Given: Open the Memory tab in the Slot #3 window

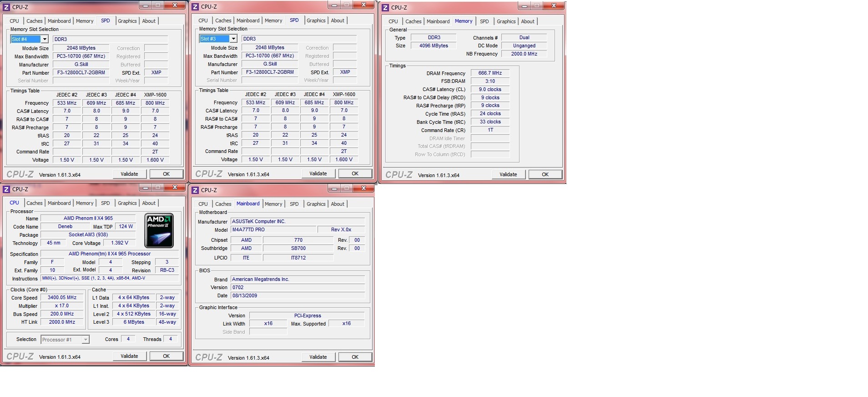Looking at the screenshot, I should [273, 20].
